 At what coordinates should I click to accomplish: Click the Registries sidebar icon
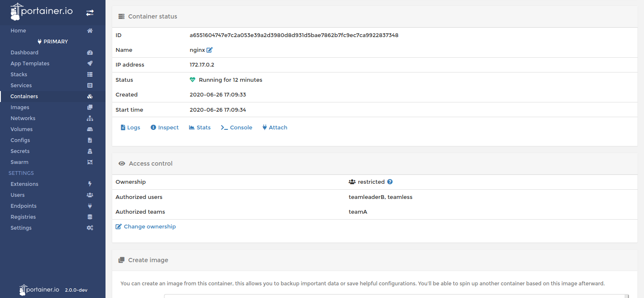click(89, 217)
